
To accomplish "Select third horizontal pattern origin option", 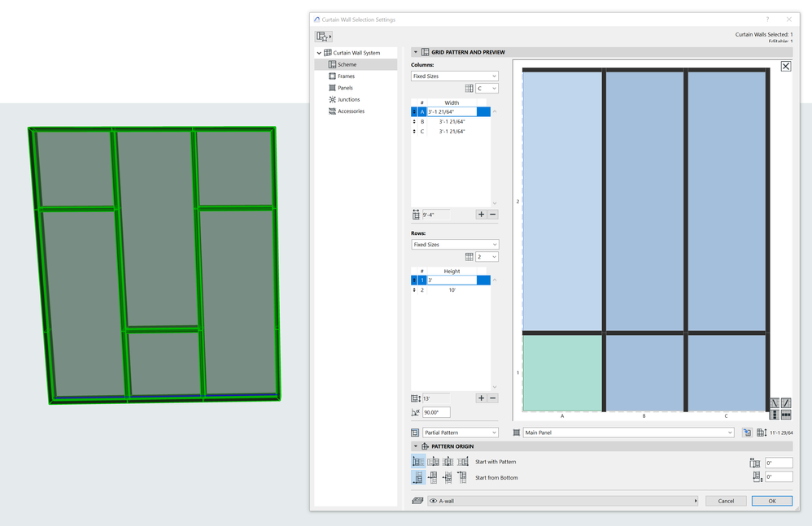I will coord(448,461).
